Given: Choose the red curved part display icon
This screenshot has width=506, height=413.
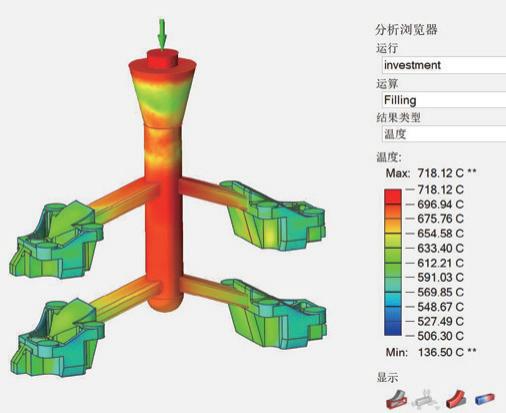Looking at the screenshot, I should coord(455,399).
